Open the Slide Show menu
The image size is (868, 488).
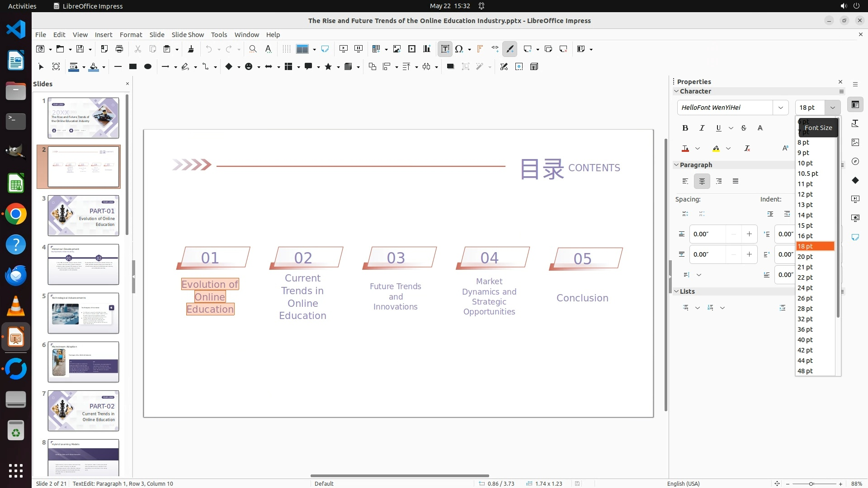[187, 35]
